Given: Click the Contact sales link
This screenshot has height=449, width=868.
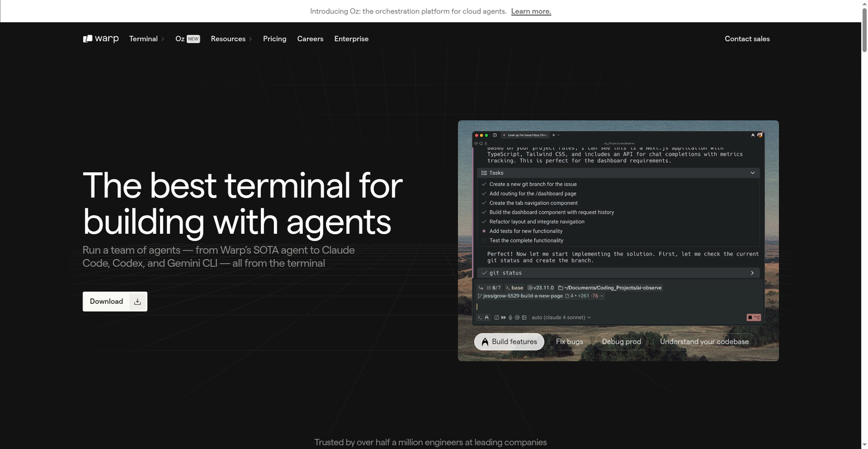Looking at the screenshot, I should (747, 39).
